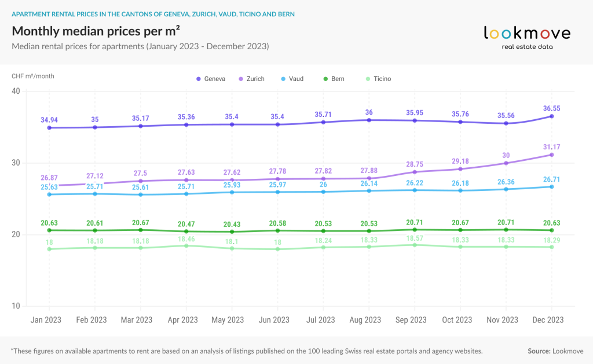The height and width of the screenshot is (364, 593).
Task: Click Geneva's Aug 2023 point labeled 36
Action: click(x=369, y=120)
